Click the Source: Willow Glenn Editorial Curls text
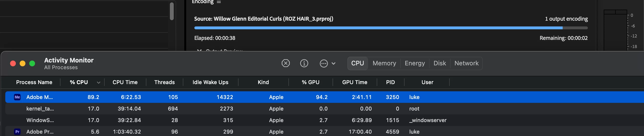The width and height of the screenshot is (644, 136). coord(263,19)
